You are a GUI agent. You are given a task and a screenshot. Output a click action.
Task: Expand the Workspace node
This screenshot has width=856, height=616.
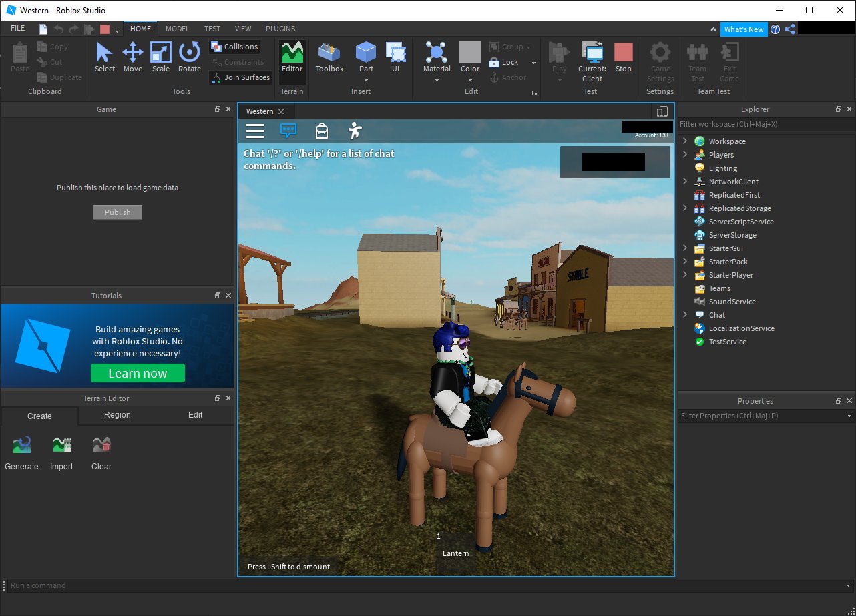684,141
